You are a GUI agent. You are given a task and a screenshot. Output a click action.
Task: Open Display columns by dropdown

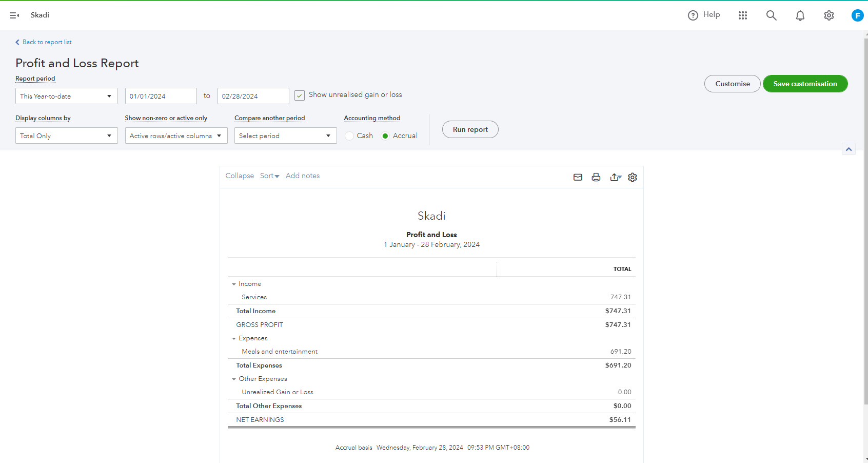[x=66, y=136]
